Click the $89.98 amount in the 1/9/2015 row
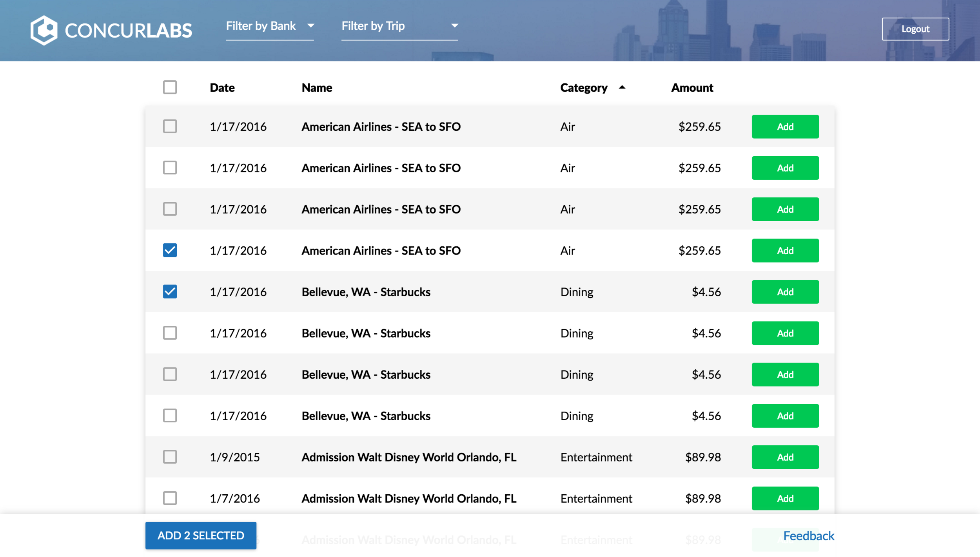Viewport: 980px width, 557px height. pos(703,457)
